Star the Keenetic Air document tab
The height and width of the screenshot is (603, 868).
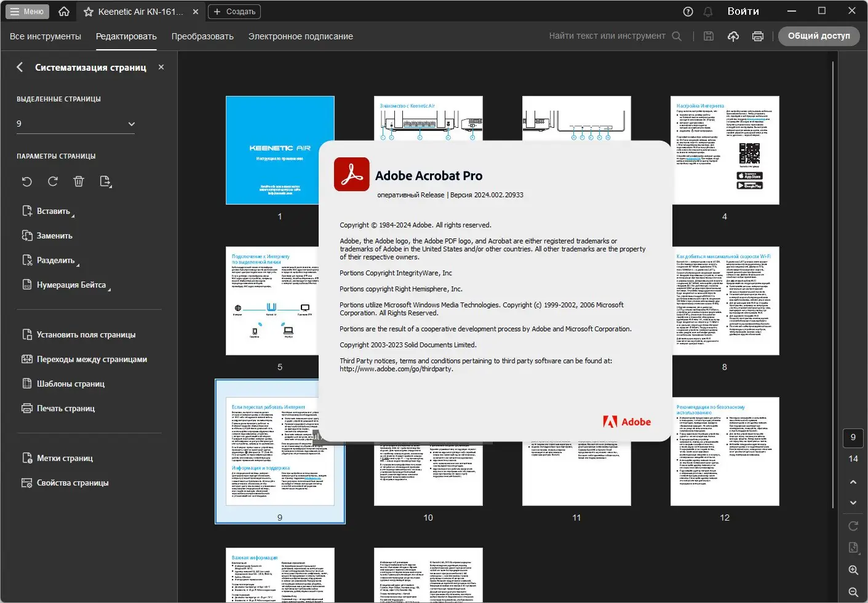point(89,12)
